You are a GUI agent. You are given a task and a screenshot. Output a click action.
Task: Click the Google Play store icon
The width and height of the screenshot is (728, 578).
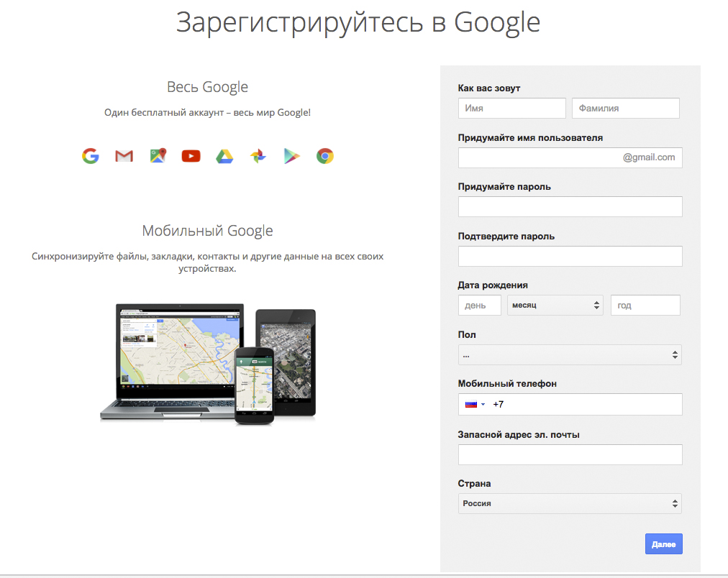(291, 156)
